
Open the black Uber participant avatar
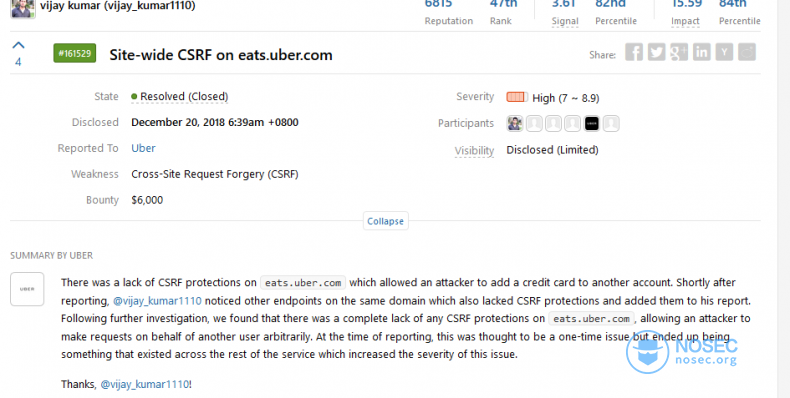pyautogui.click(x=591, y=123)
